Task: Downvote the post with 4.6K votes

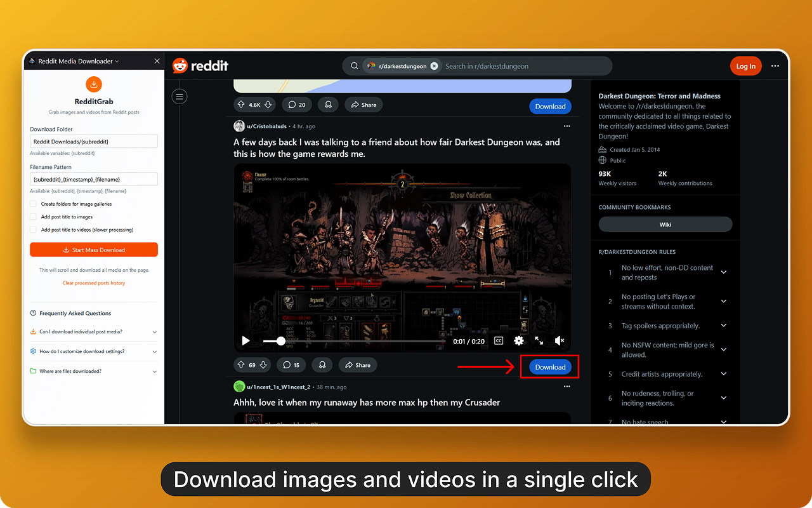Action: [x=268, y=105]
